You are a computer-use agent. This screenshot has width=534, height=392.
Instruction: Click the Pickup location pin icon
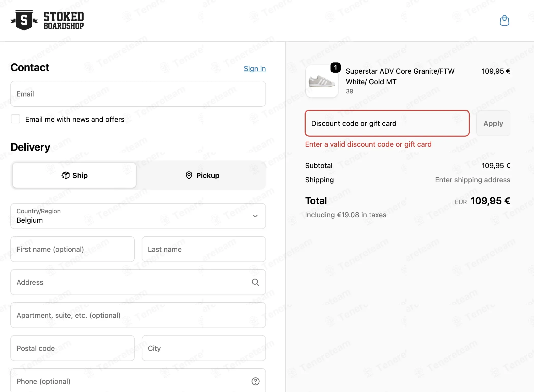(189, 175)
